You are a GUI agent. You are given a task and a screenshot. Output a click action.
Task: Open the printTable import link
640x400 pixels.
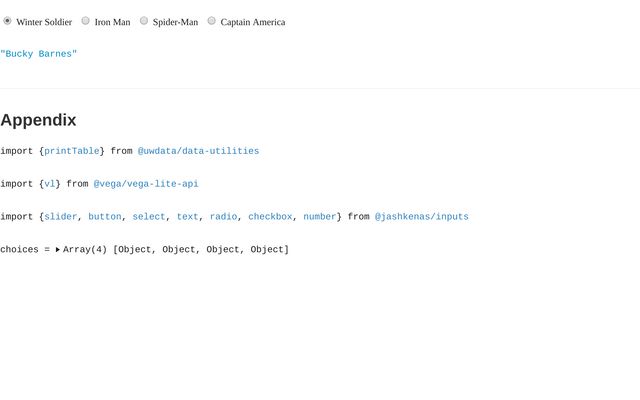[x=71, y=151]
